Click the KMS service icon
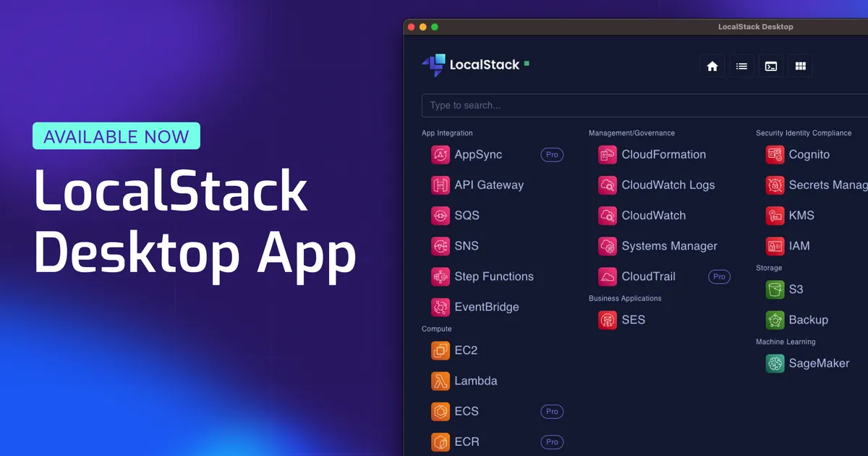This screenshot has width=868, height=456. [x=775, y=216]
